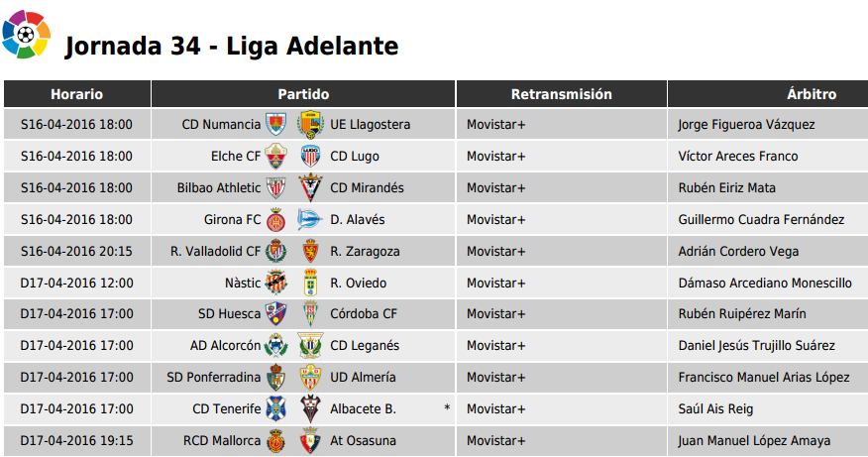Click the CD Tenerife team badge
Viewport: 868px width, 457px height.
click(x=275, y=408)
